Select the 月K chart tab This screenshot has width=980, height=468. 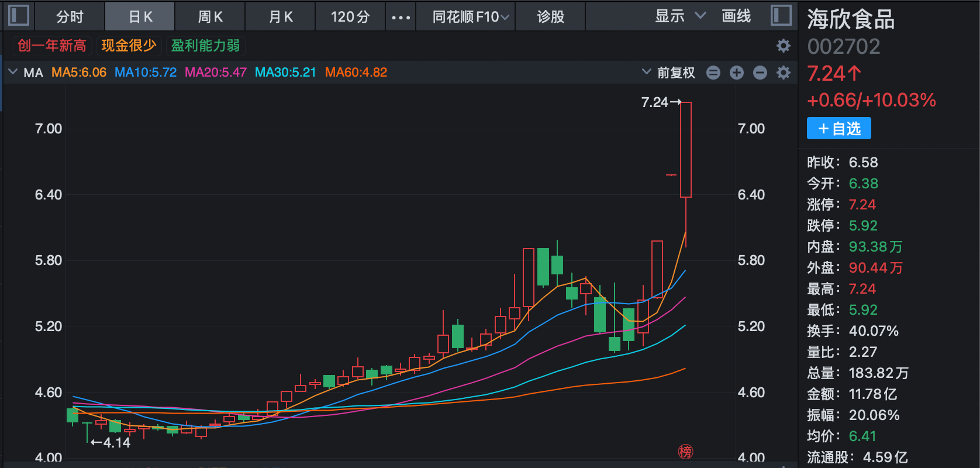[x=280, y=16]
